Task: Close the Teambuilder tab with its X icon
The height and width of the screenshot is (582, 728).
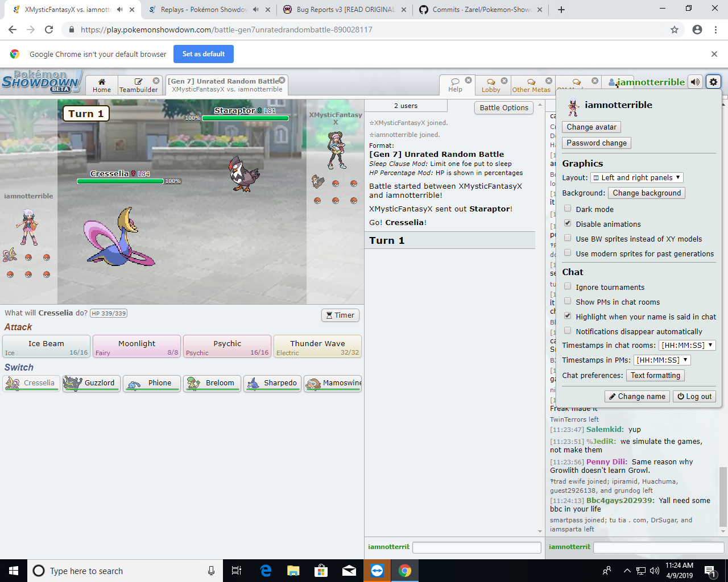Action: coord(156,81)
